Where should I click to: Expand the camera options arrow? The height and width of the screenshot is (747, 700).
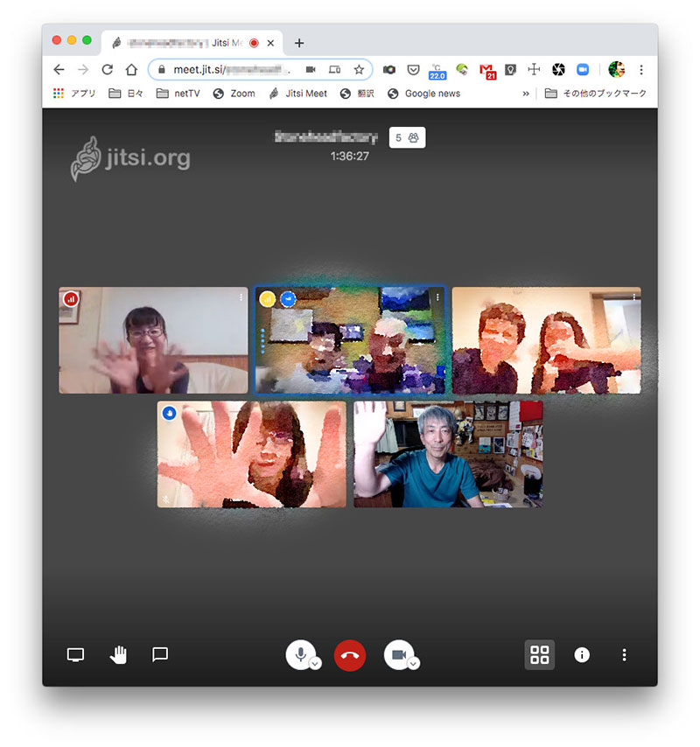tap(414, 663)
